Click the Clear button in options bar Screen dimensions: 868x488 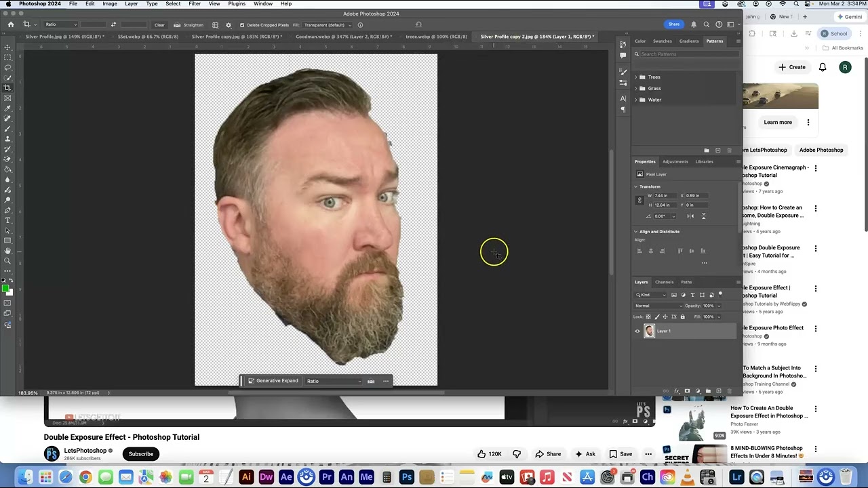(159, 25)
